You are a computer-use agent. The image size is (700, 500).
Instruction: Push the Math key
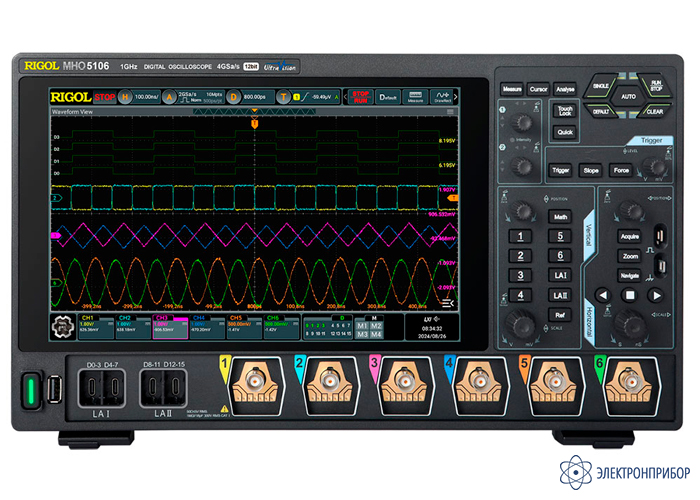coord(560,217)
